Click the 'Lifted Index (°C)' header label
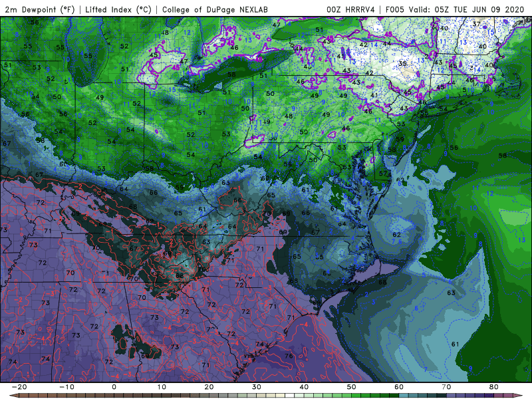This screenshot has height=399, width=532. click(118, 9)
